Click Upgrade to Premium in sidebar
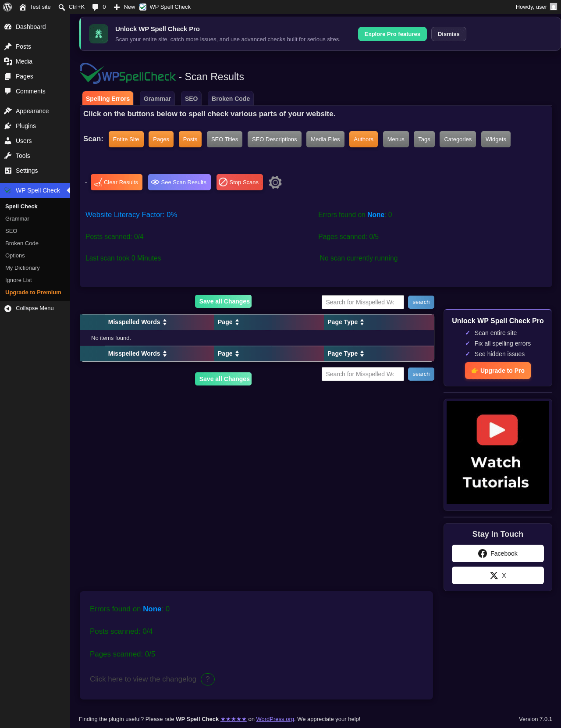Viewport: 561px width, 728px height. point(33,293)
